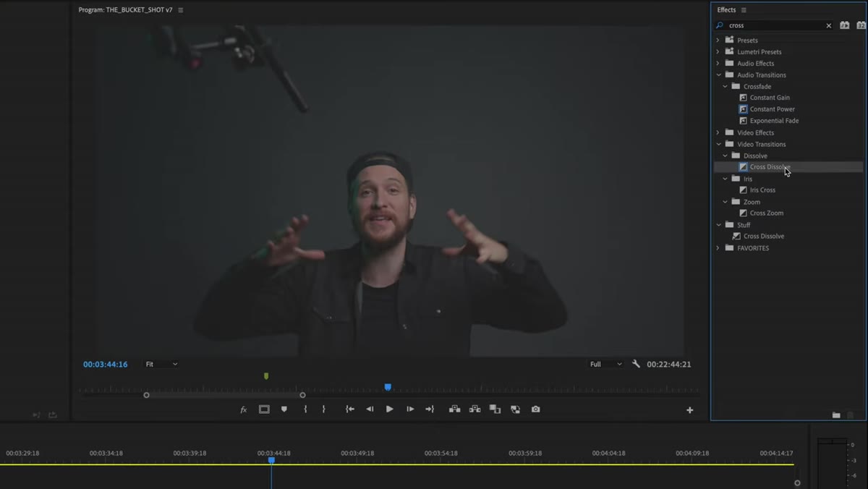The image size is (868, 489).
Task: Select the Cross Zoom transition
Action: [767, 213]
